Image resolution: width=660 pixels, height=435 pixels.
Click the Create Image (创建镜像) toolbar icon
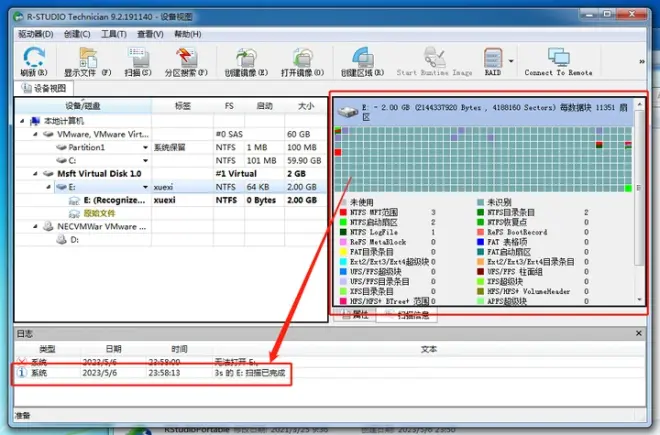coord(246,57)
